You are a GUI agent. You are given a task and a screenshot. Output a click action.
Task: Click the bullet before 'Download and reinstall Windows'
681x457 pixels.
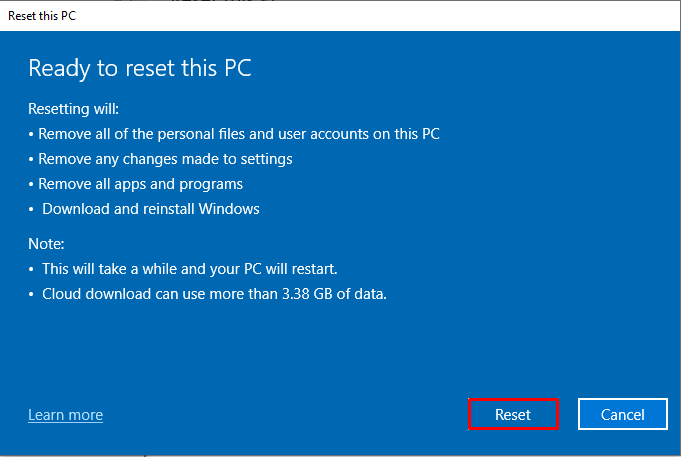[31, 209]
